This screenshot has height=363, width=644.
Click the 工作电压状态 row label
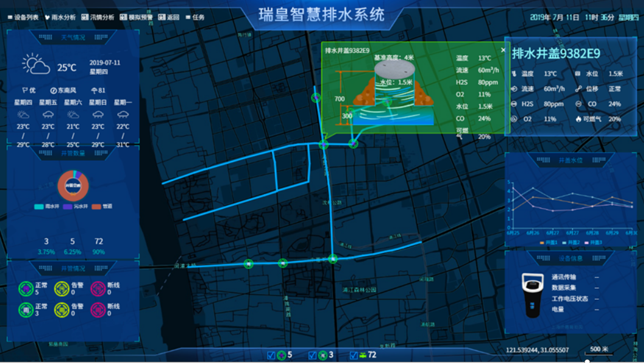click(570, 299)
